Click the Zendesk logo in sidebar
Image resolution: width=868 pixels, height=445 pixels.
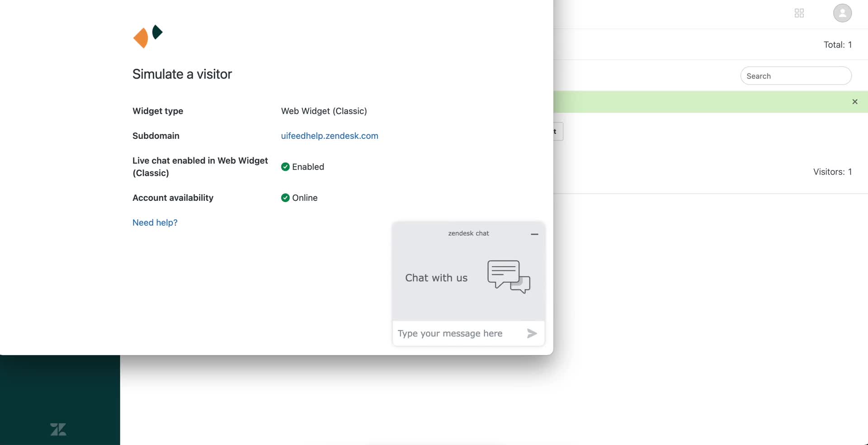(x=58, y=429)
